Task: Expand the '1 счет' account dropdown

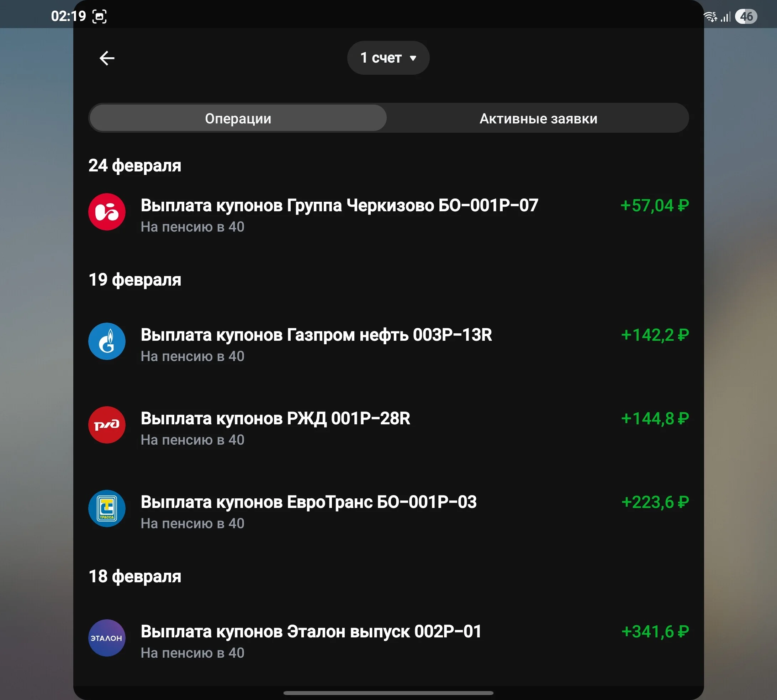Action: 388,58
